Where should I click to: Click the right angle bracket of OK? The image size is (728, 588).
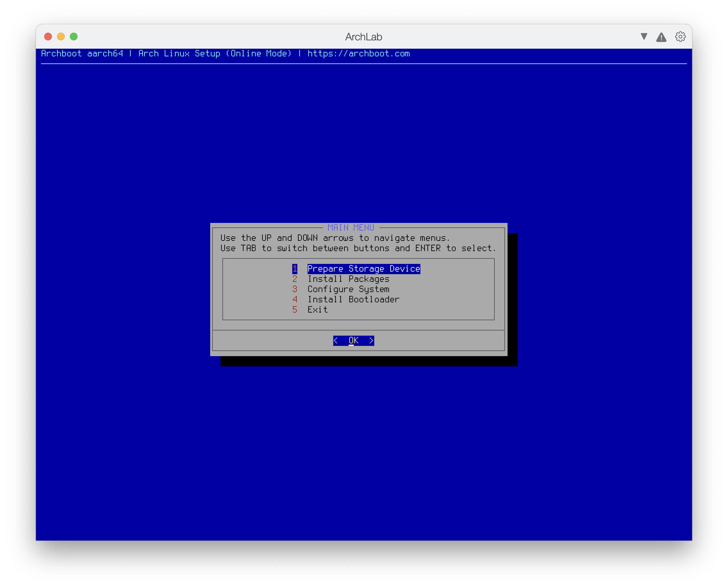(x=371, y=340)
